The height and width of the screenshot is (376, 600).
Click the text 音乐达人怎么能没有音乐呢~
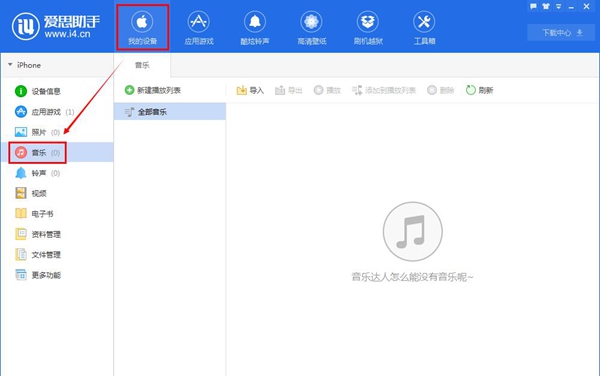point(412,277)
